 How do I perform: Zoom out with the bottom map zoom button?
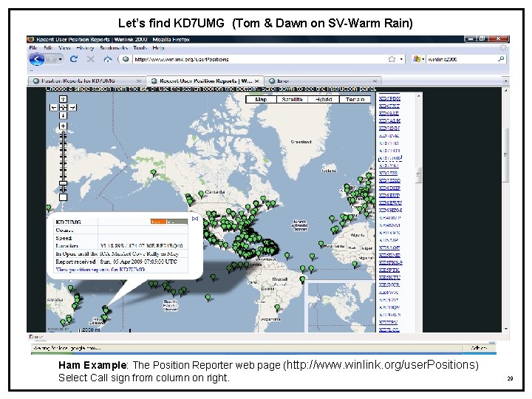[63, 197]
